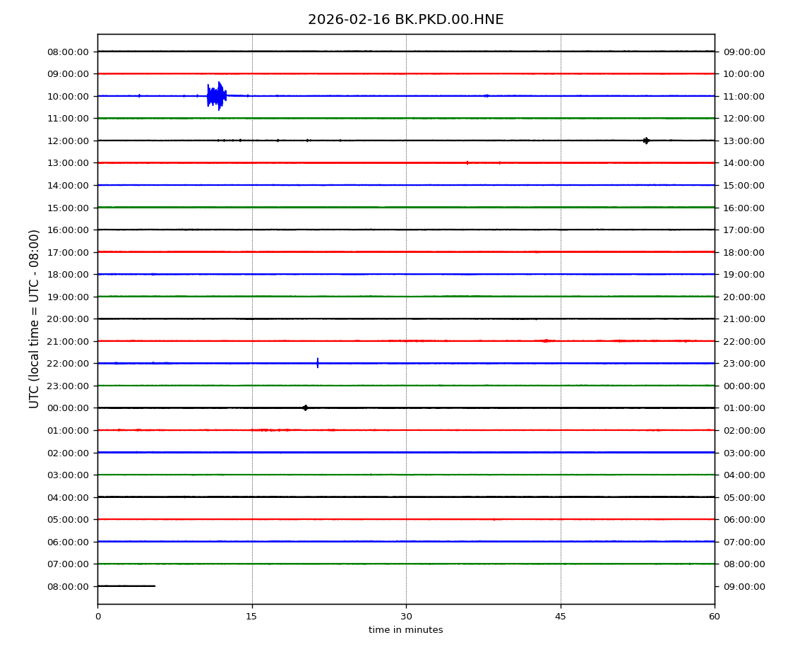Select the UTC local time y-axis label
This screenshot has width=812, height=671.
pyautogui.click(x=35, y=319)
